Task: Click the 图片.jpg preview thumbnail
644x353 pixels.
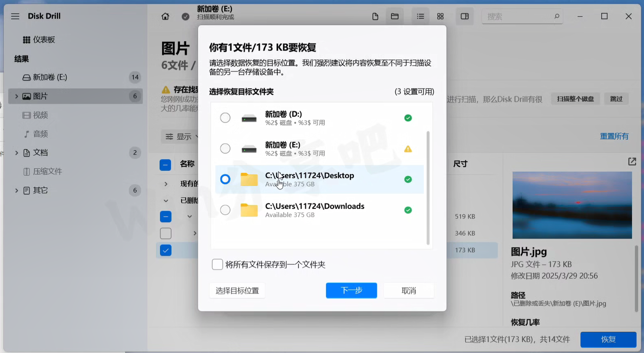Action: [572, 205]
